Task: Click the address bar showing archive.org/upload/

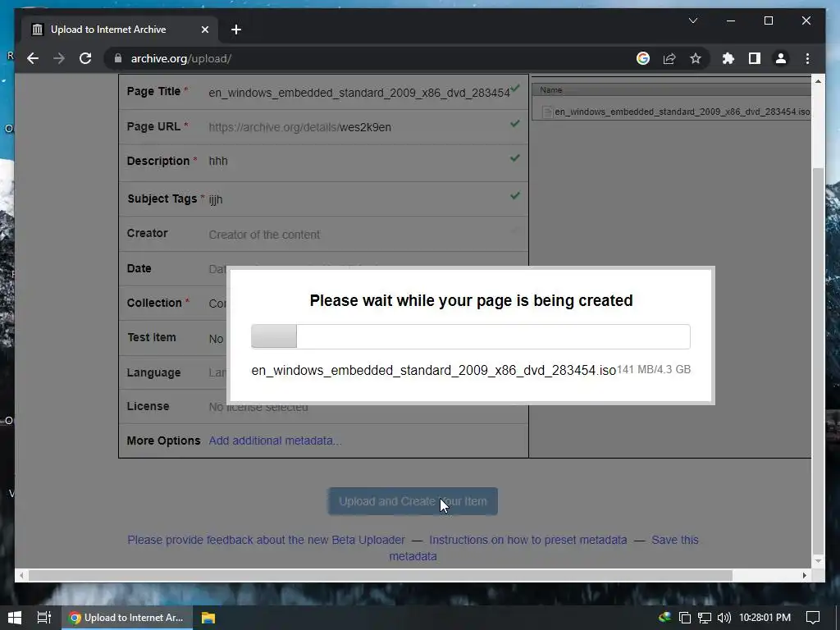Action: [370, 58]
